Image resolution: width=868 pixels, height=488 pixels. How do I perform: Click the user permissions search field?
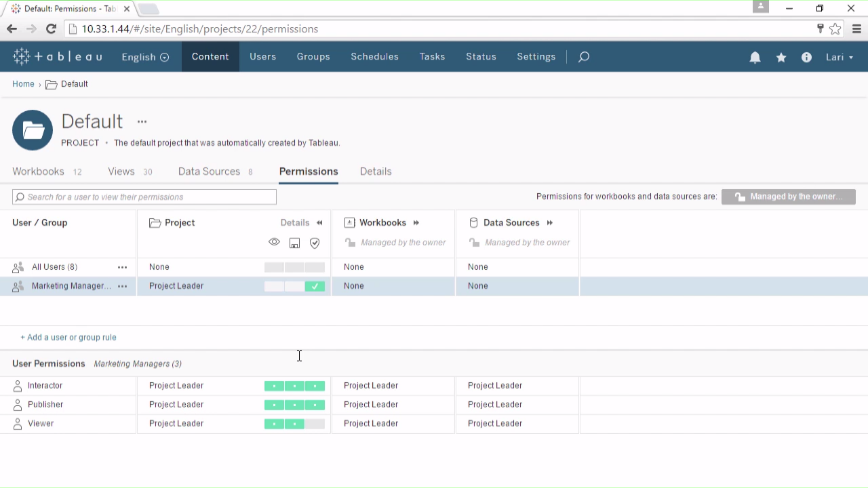(144, 197)
